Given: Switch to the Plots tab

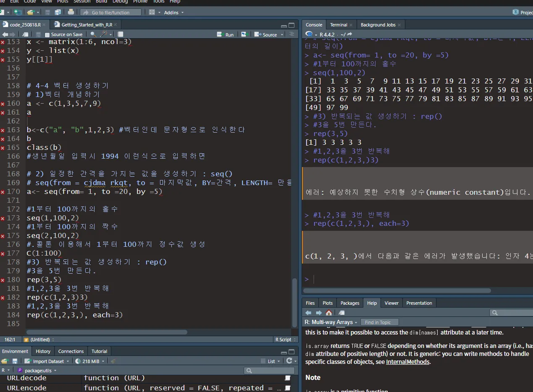Looking at the screenshot, I should (328, 303).
